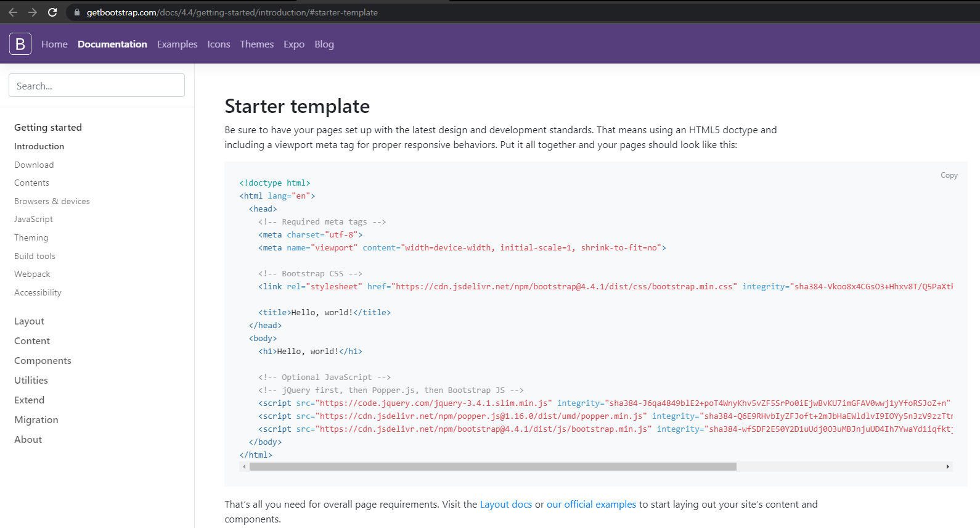
Task: Open the Documentation nav link
Action: coord(112,44)
